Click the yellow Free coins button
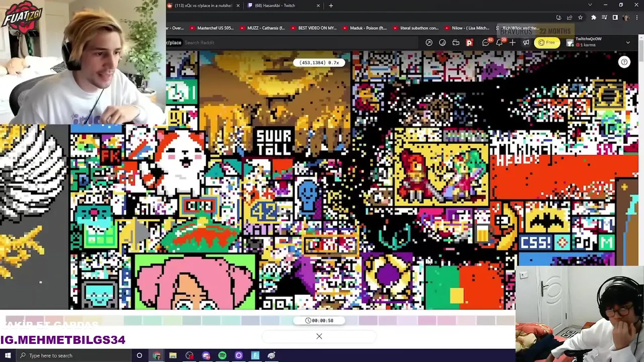This screenshot has width=644, height=362. coord(547,43)
